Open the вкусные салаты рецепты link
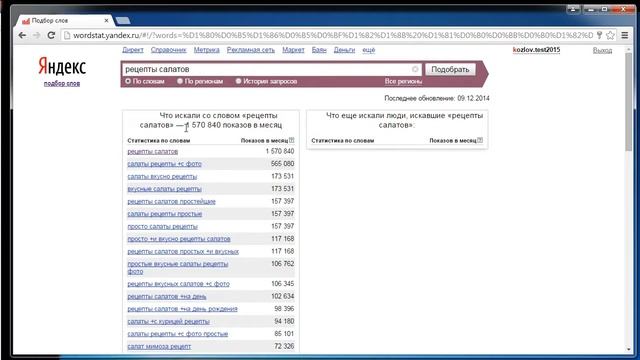The image size is (640, 360). pos(164,189)
